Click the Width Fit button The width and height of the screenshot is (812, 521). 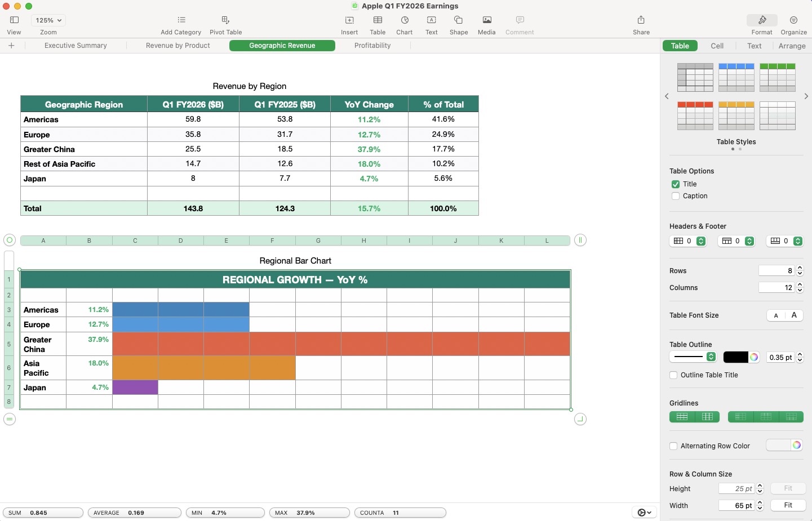point(788,505)
